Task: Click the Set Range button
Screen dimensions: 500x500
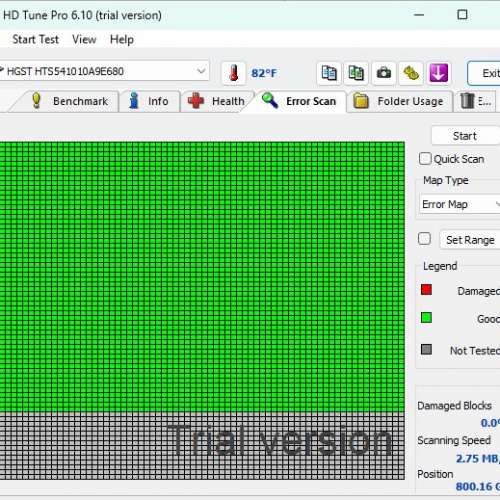Action: click(470, 240)
